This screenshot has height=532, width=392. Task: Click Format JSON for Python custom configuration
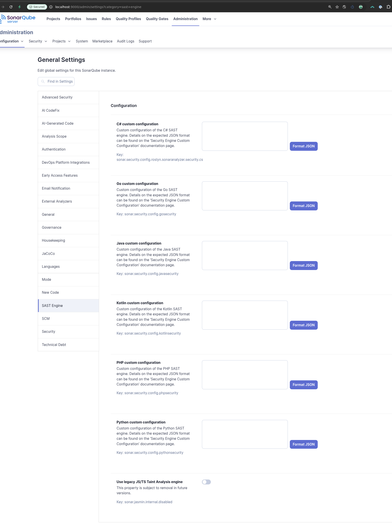pos(303,444)
